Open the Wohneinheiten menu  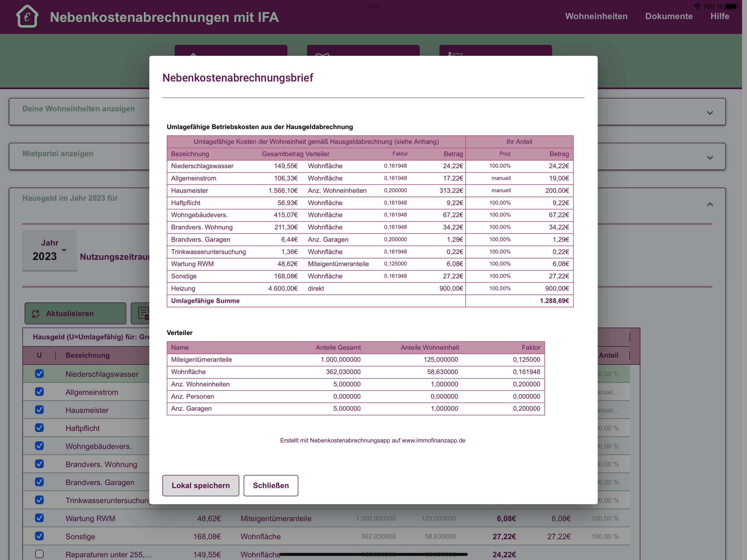[x=596, y=16]
